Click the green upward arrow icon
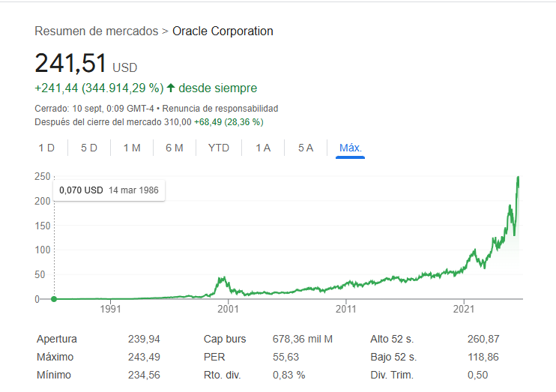The height and width of the screenshot is (392, 556). click(x=171, y=88)
